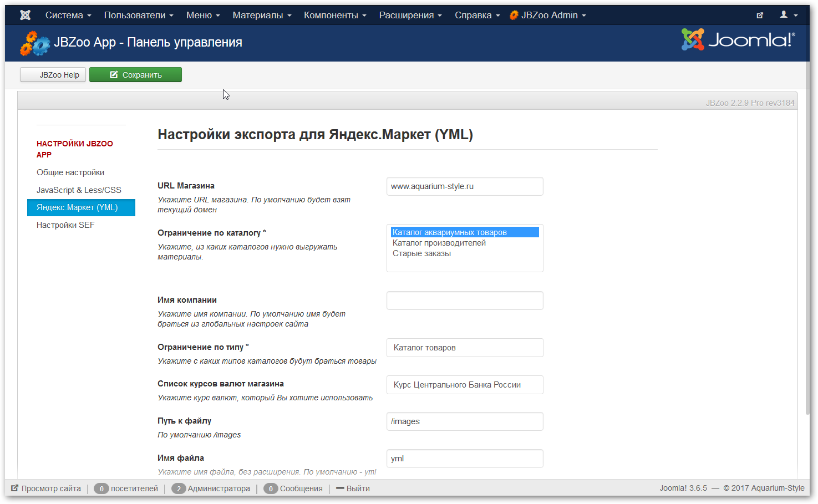The height and width of the screenshot is (504, 818).
Task: Click the green Сохранить button
Action: (x=135, y=75)
